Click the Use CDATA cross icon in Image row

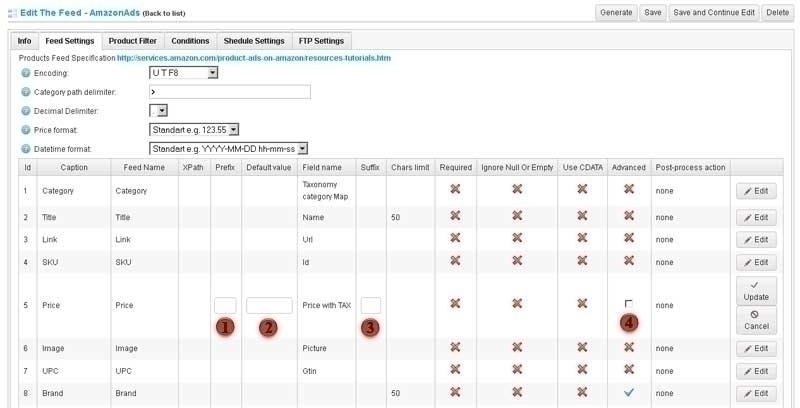pyautogui.click(x=582, y=347)
